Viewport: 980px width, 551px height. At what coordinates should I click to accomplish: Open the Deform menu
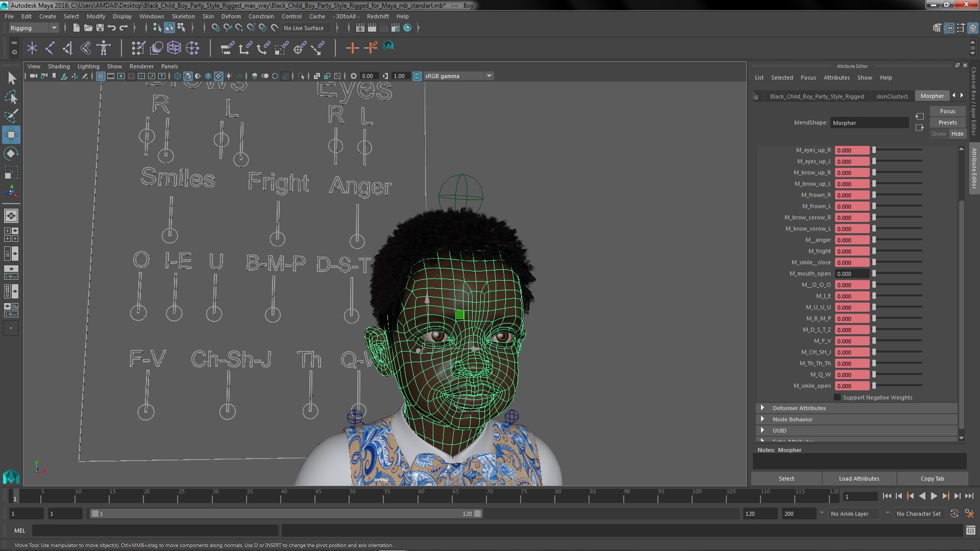[x=231, y=16]
